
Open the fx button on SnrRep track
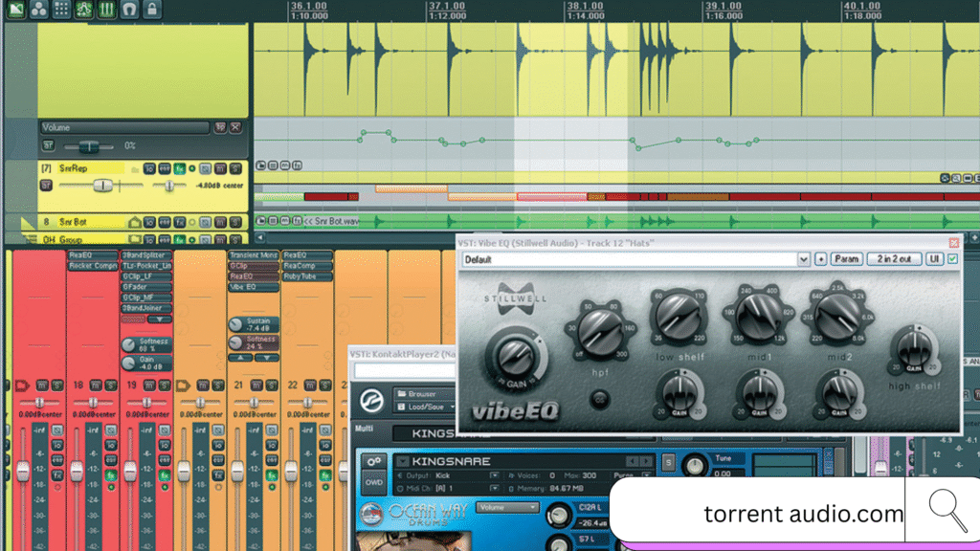point(178,168)
